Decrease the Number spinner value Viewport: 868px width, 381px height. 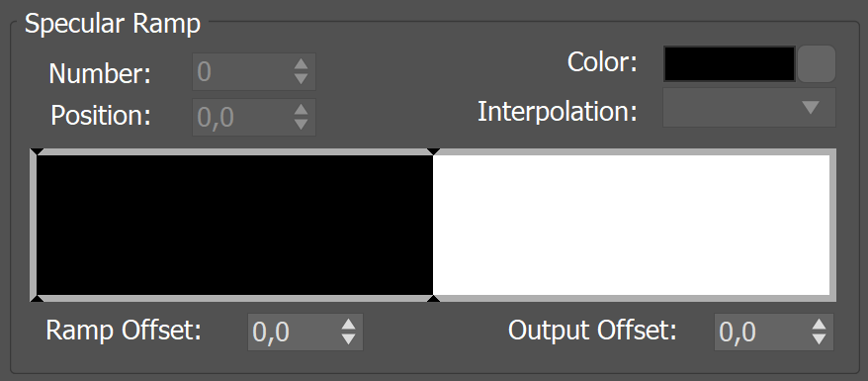point(302,78)
